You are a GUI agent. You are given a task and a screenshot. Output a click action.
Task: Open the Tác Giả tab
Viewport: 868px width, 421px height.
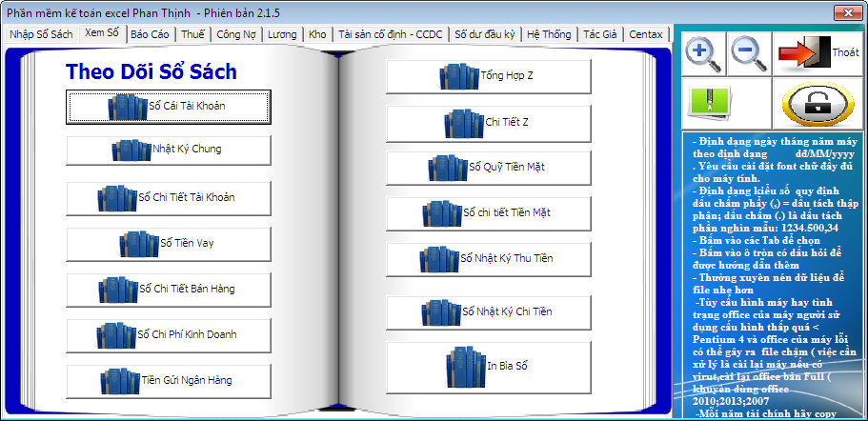pyautogui.click(x=600, y=34)
